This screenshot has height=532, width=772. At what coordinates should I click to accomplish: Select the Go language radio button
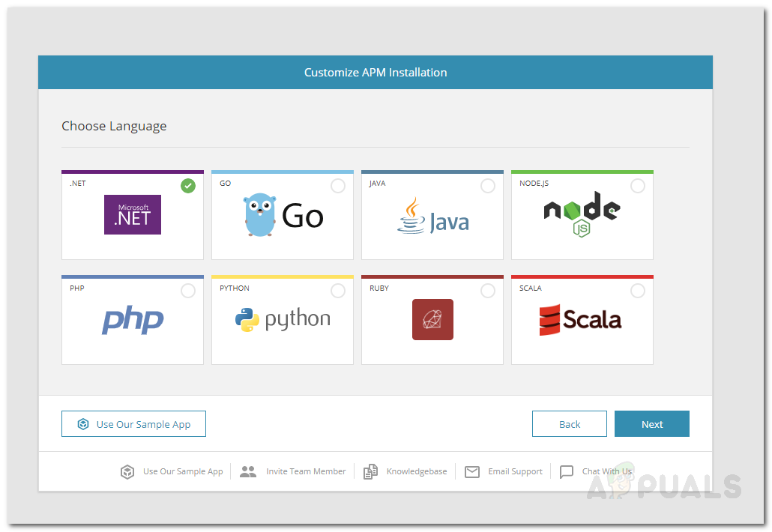tap(338, 186)
